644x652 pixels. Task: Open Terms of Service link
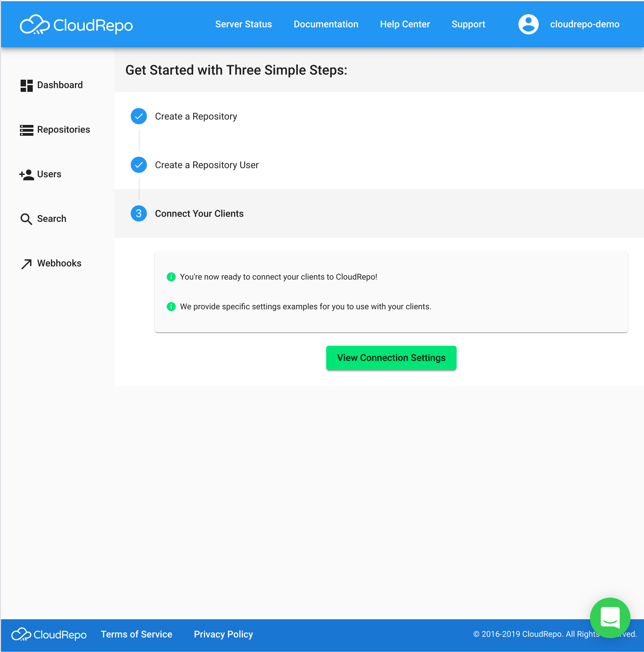pyautogui.click(x=136, y=634)
